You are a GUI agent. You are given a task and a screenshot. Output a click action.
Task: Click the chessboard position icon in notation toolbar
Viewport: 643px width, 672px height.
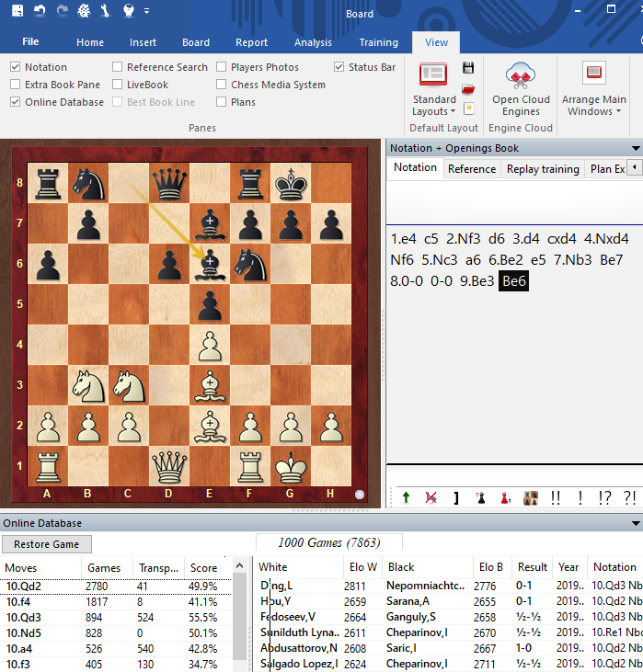click(x=531, y=497)
